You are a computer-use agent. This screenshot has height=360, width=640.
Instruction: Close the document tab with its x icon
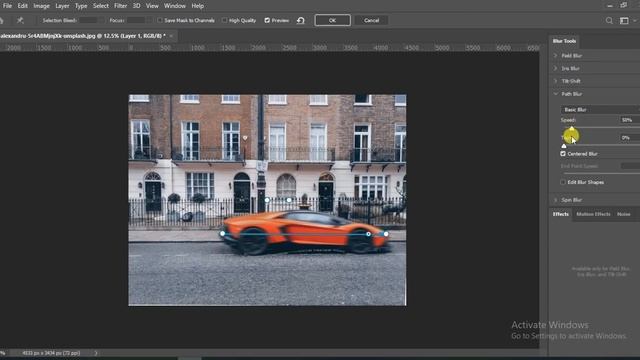pyautogui.click(x=171, y=36)
